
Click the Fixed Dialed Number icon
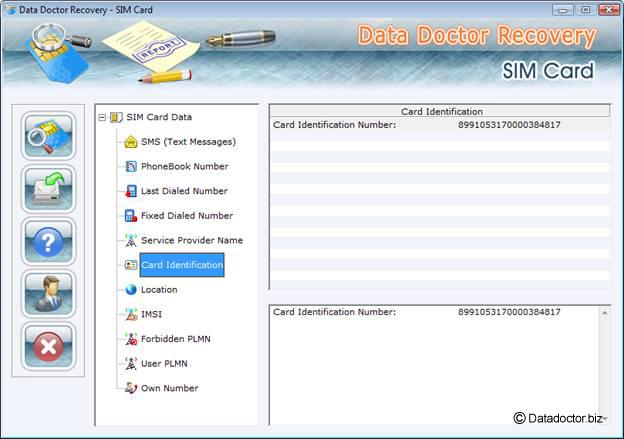(131, 216)
